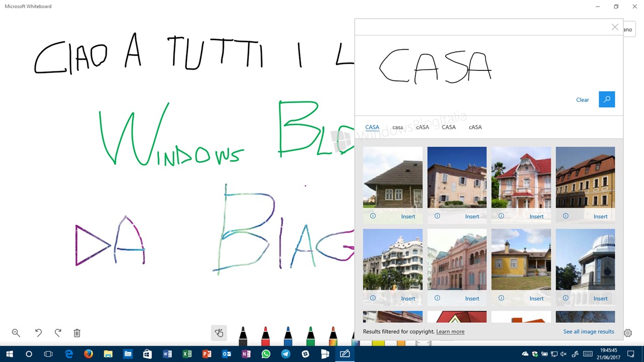644x362 pixels.
Task: Close the image search panel
Action: click(x=615, y=27)
